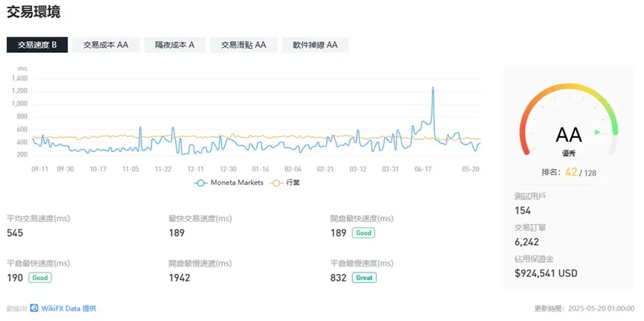Select the 交易速度 B tab

[37, 45]
